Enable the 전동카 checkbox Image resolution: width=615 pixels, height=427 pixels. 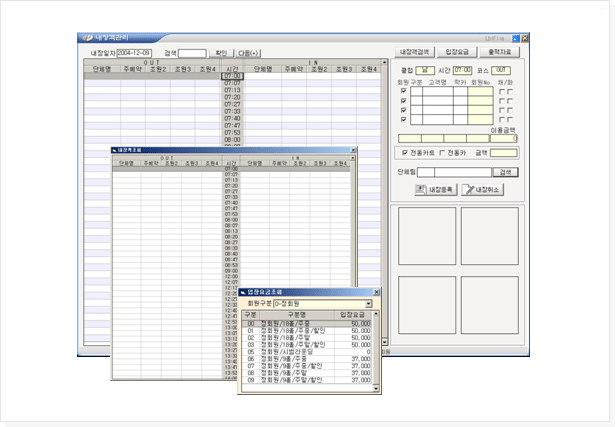443,153
